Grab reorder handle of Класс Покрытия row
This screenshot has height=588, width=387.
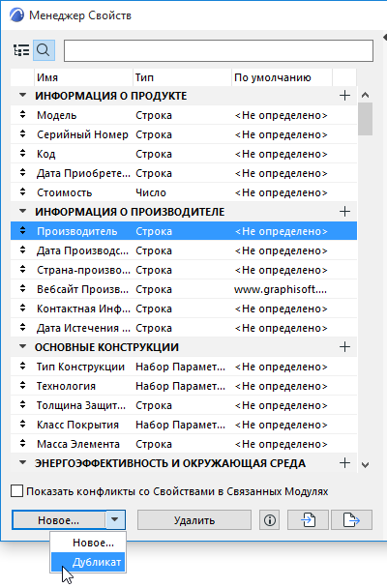tap(23, 425)
